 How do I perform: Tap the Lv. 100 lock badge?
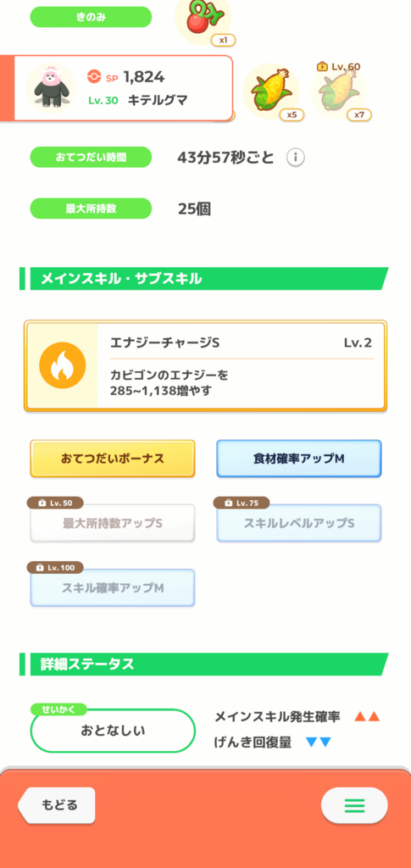55,567
